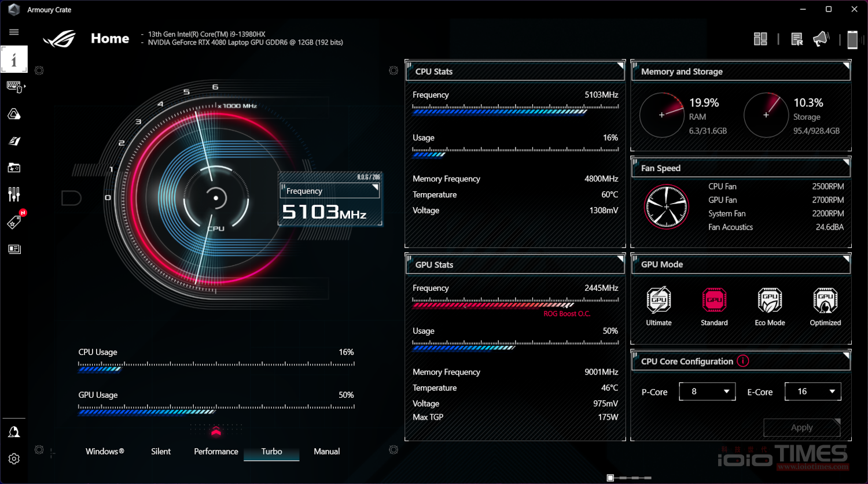The image size is (868, 484).
Task: Open the update notes list icon
Action: [x=797, y=39]
